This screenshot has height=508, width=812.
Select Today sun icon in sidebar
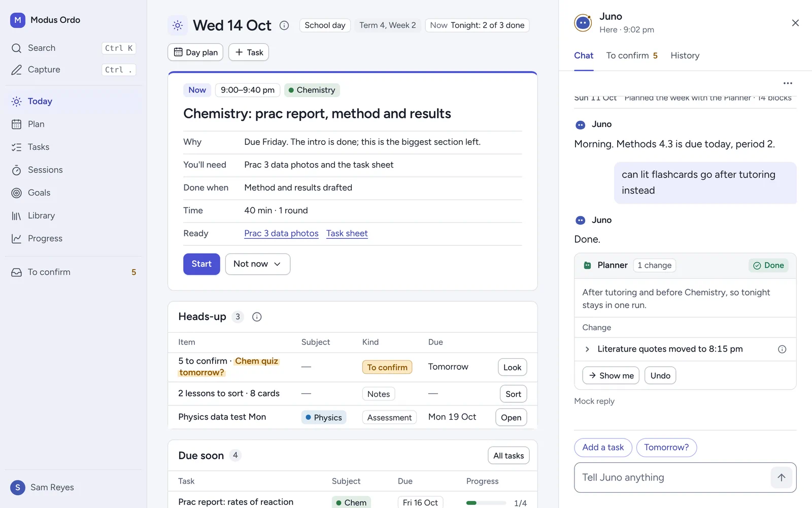pos(16,102)
